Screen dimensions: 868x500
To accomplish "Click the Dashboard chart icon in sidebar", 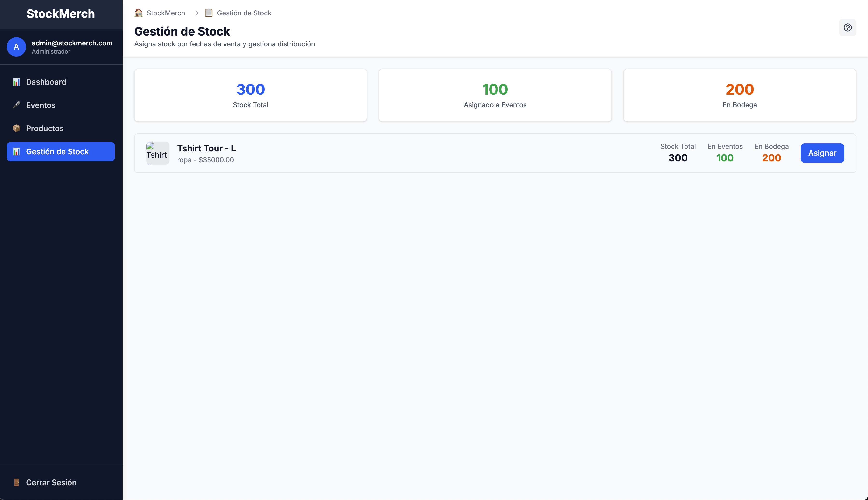I will (x=16, y=82).
